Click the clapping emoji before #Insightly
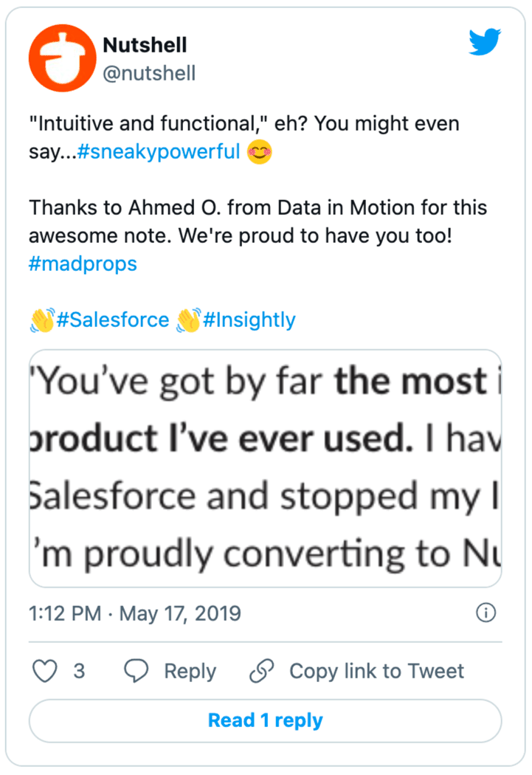The image size is (532, 775). tap(188, 320)
